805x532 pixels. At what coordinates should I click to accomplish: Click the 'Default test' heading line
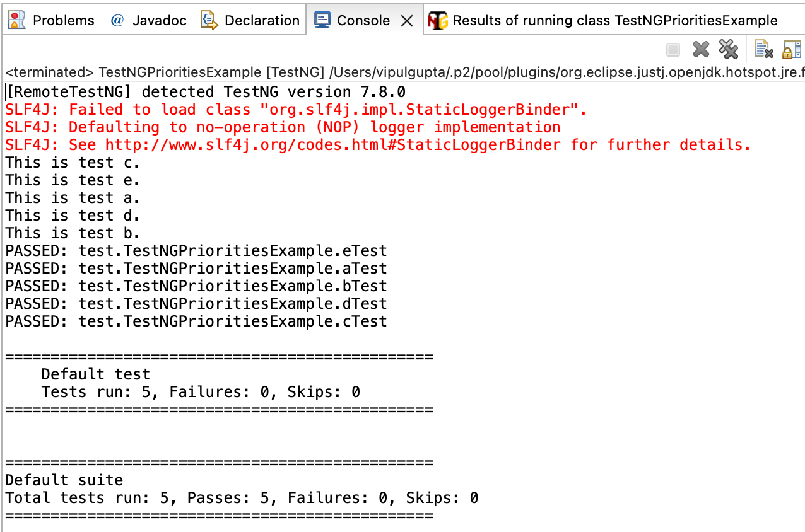coord(95,374)
